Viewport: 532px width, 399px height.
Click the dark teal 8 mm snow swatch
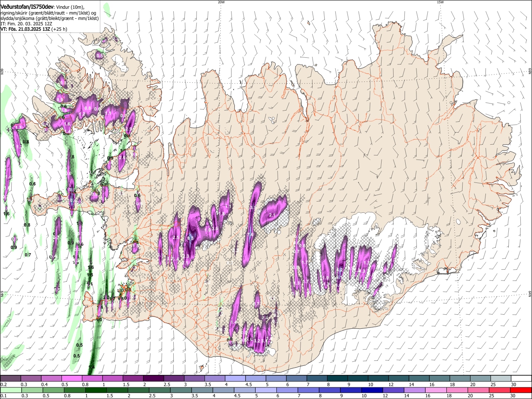(337, 378)
